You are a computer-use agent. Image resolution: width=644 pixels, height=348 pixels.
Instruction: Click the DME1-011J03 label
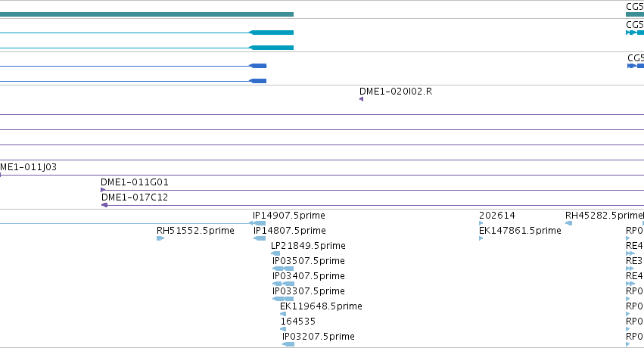(28, 167)
